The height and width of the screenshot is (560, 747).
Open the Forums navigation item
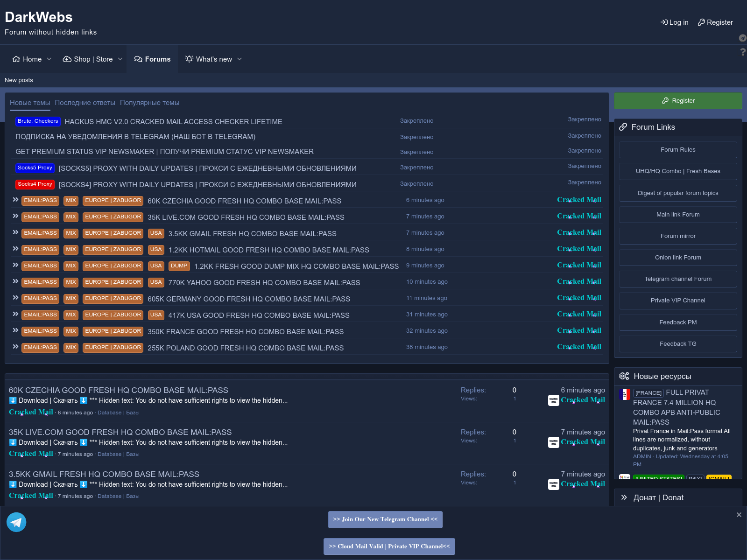pos(152,59)
